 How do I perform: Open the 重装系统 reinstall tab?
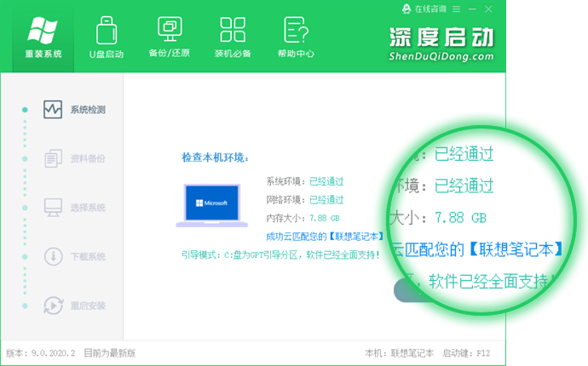43,37
